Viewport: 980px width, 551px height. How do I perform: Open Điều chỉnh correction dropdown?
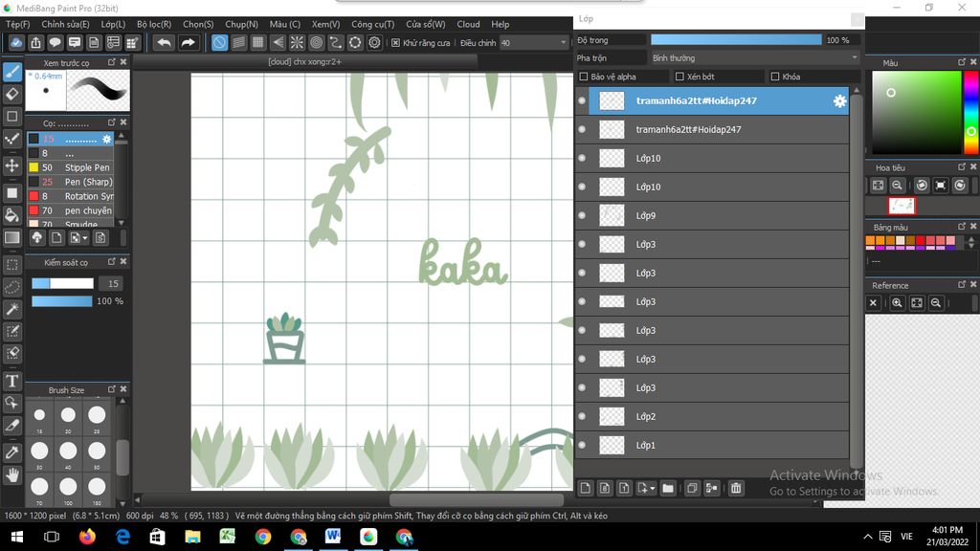point(534,42)
